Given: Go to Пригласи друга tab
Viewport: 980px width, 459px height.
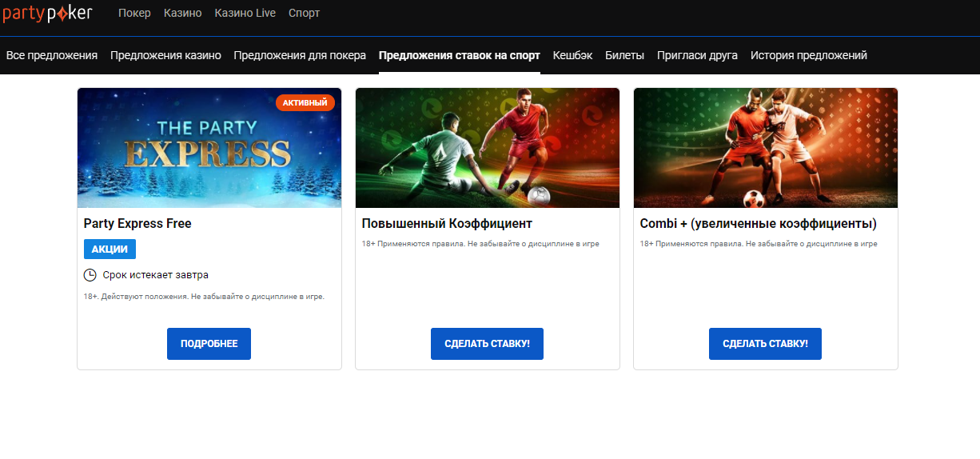Looking at the screenshot, I should tap(697, 55).
